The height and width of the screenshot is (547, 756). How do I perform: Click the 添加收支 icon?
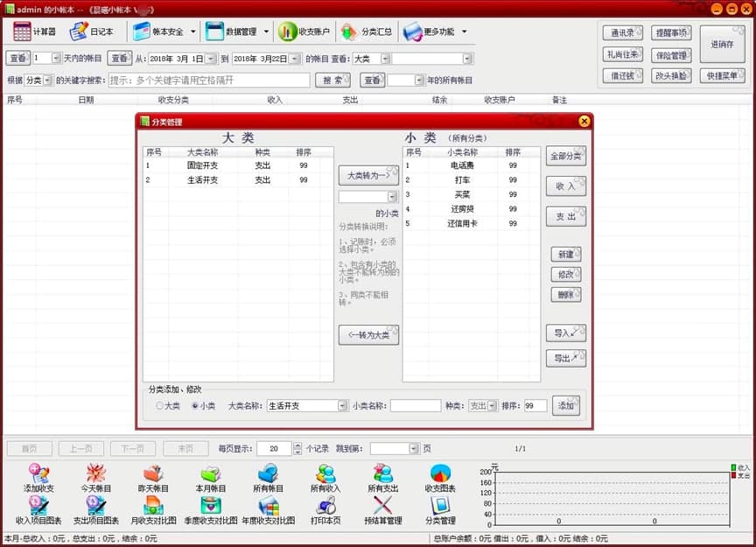click(x=38, y=478)
